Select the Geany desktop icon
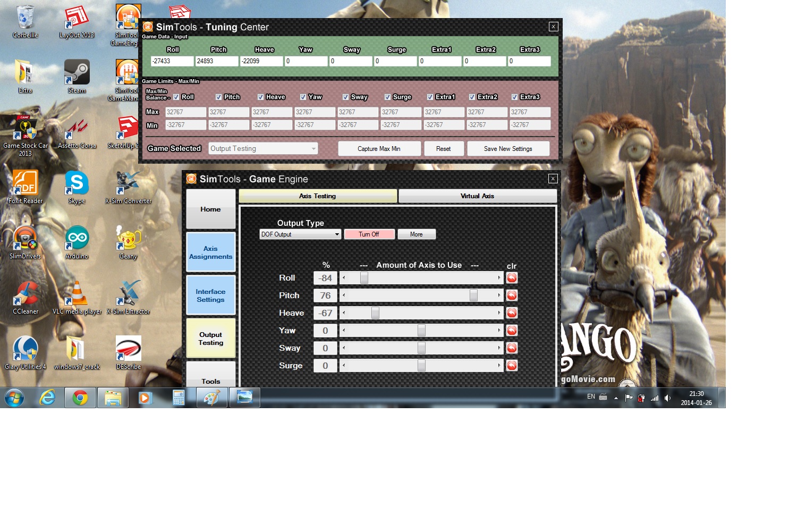 128,242
